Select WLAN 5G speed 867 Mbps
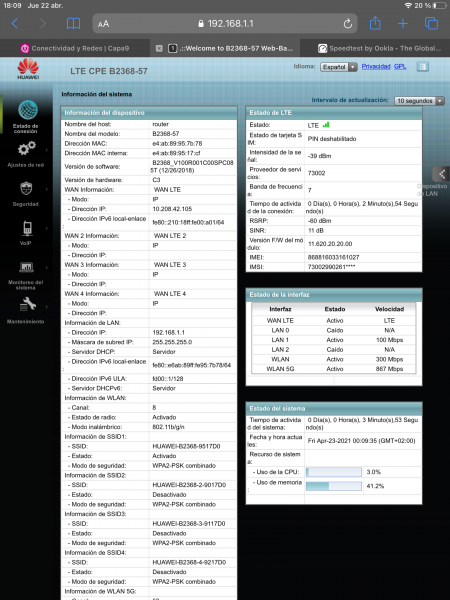Image resolution: width=450 pixels, height=600 pixels. [x=390, y=369]
